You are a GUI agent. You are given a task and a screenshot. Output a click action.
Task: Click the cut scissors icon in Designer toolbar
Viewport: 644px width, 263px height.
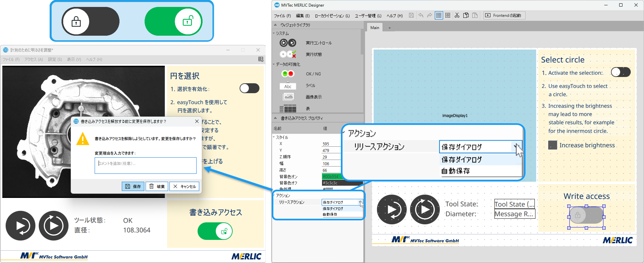[x=457, y=15]
